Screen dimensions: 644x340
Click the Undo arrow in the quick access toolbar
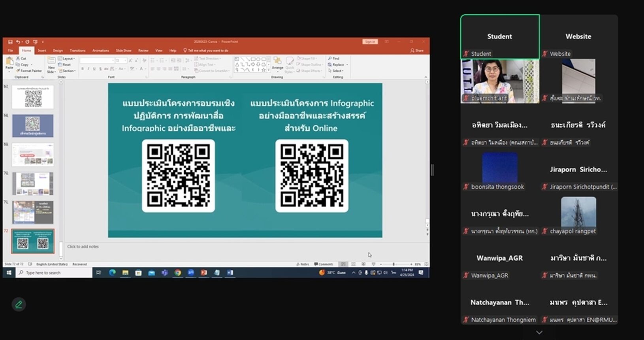click(18, 42)
